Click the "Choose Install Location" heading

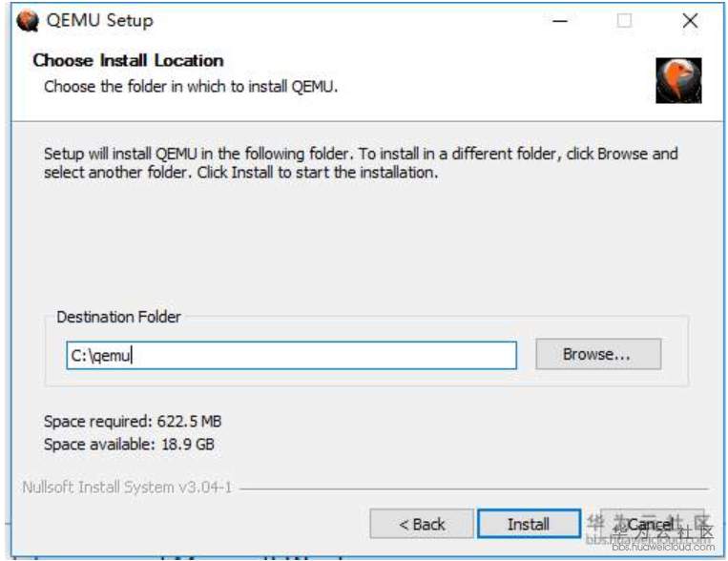pyautogui.click(x=128, y=60)
